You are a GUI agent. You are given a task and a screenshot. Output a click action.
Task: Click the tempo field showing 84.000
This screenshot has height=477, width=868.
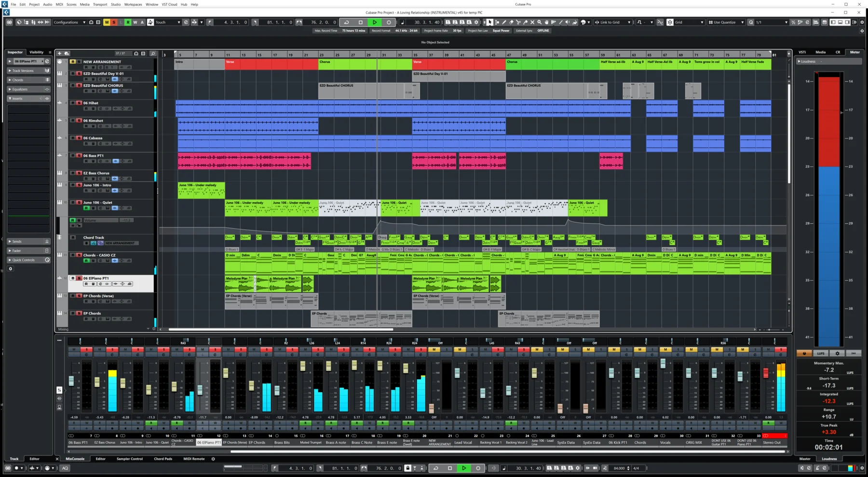coord(619,468)
